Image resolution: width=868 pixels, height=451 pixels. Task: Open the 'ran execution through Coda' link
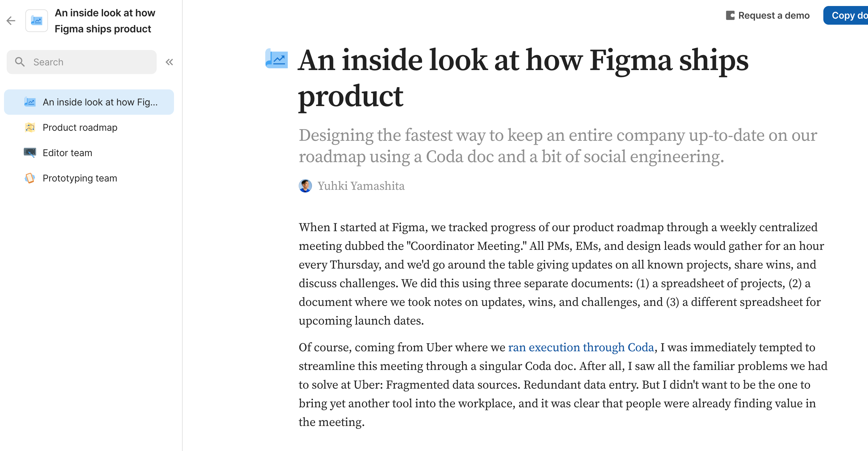coord(581,348)
